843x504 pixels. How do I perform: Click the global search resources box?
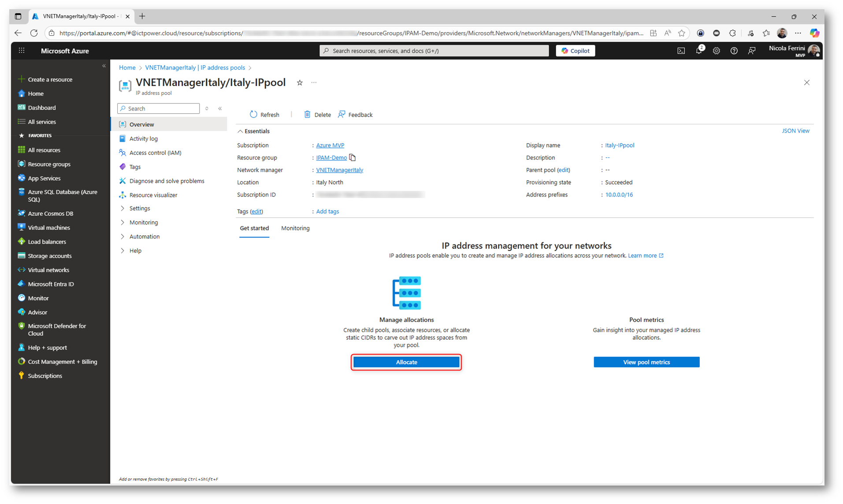pyautogui.click(x=434, y=51)
